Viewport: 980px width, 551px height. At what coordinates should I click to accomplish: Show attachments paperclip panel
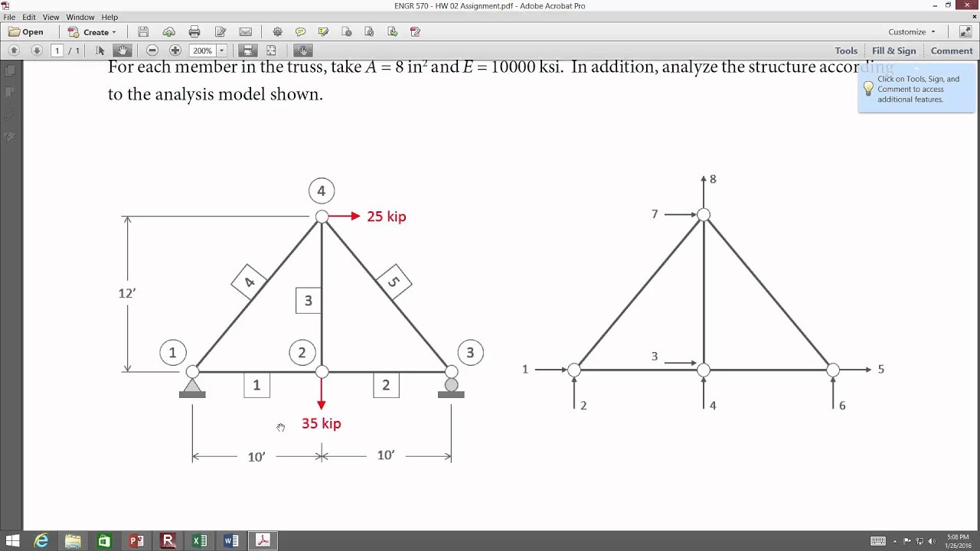click(10, 116)
